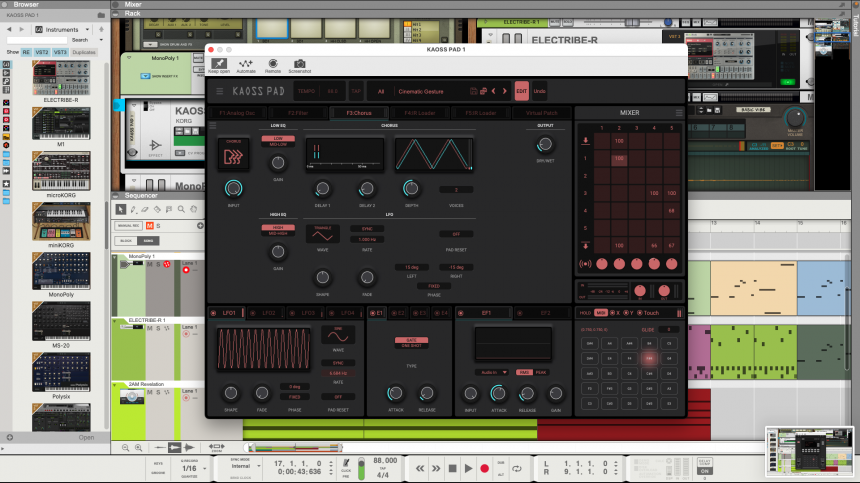The height and width of the screenshot is (483, 860).
Task: Click the Block view button in Sequencer
Action: tap(126, 241)
